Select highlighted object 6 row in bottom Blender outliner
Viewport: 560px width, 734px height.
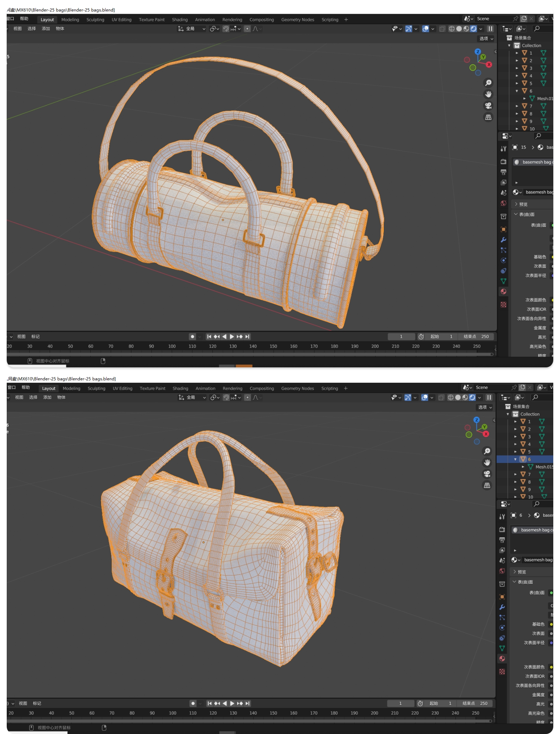(x=525, y=459)
